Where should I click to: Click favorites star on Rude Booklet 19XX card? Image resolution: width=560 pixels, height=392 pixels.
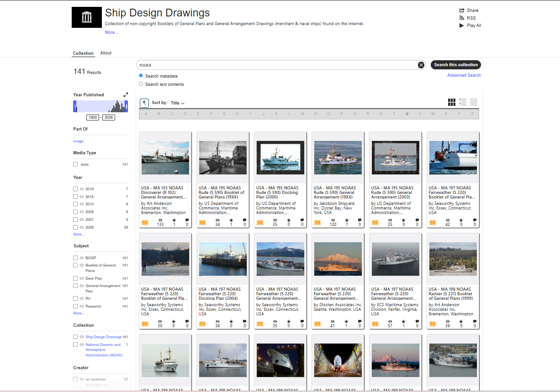tap(231, 220)
